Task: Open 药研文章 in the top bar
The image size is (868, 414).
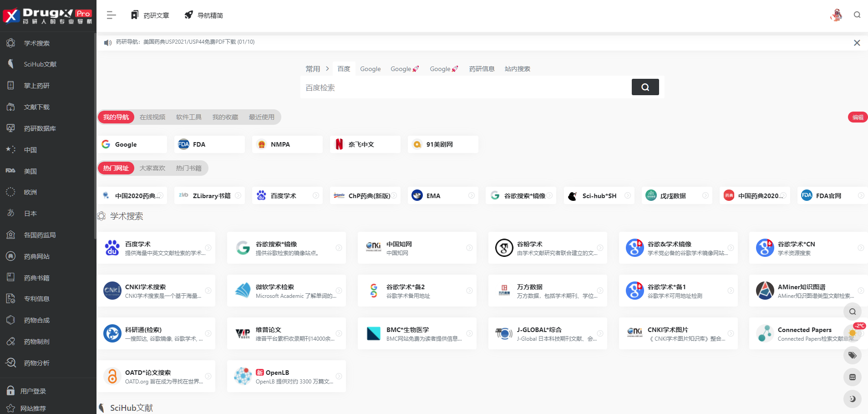Action: [x=150, y=15]
